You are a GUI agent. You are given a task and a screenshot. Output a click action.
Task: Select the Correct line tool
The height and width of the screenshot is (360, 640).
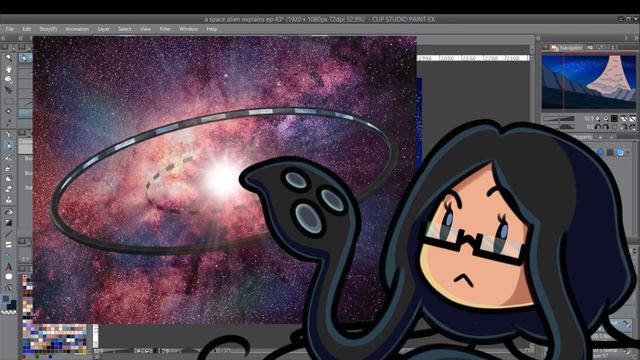(x=9, y=288)
